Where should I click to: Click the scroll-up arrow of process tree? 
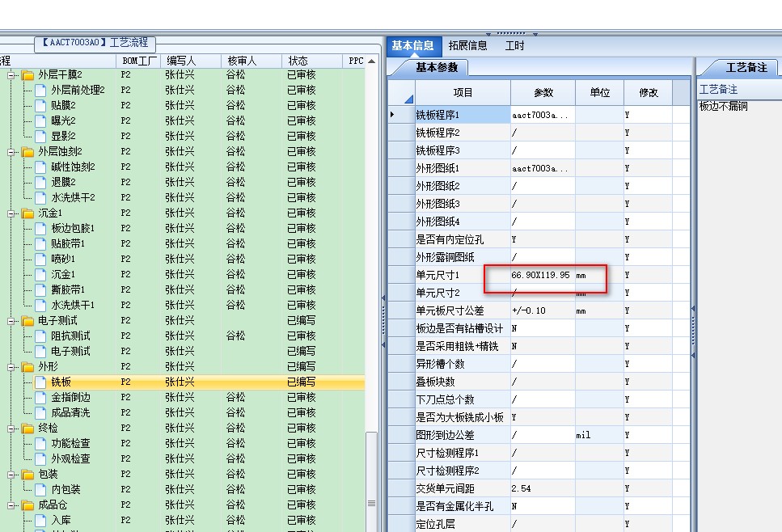point(371,61)
